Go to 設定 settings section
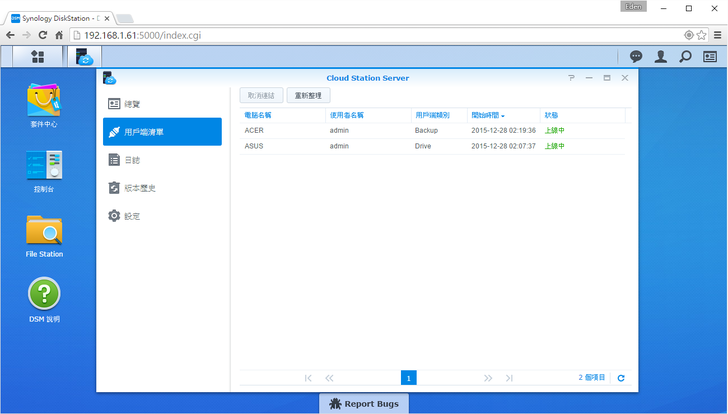The height and width of the screenshot is (414, 728). 132,216
